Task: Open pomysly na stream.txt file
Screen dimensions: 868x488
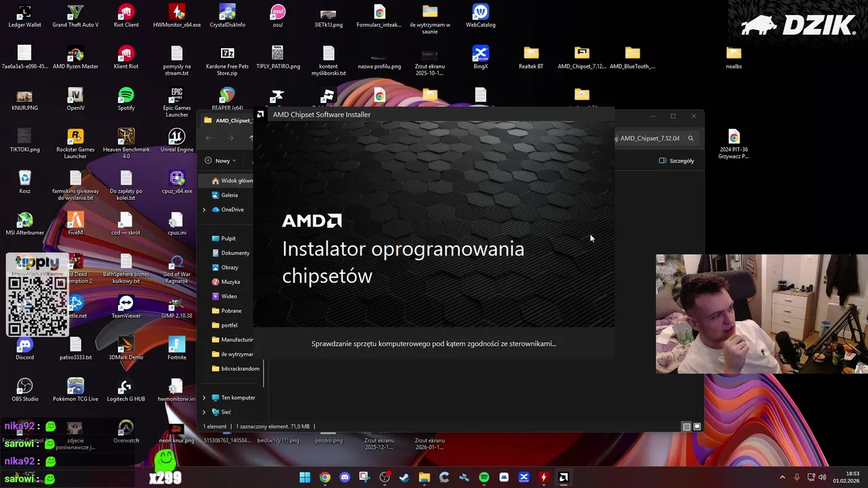Action: [x=177, y=61]
